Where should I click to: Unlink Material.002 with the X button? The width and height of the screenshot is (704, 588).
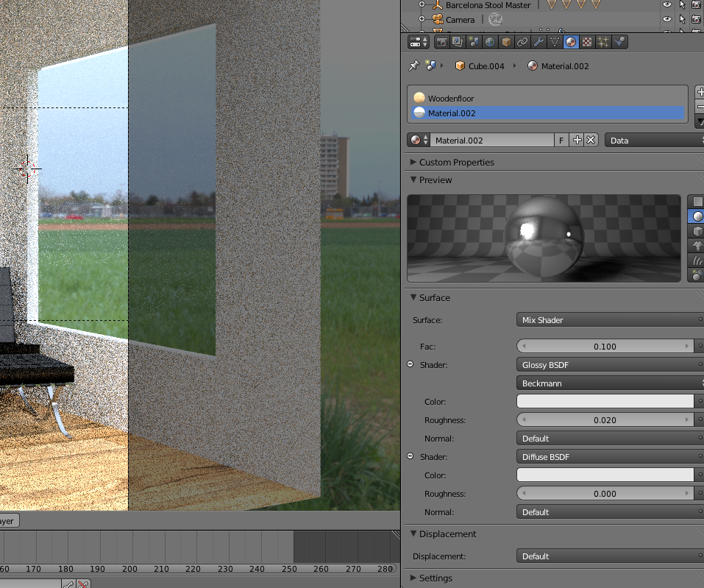591,141
